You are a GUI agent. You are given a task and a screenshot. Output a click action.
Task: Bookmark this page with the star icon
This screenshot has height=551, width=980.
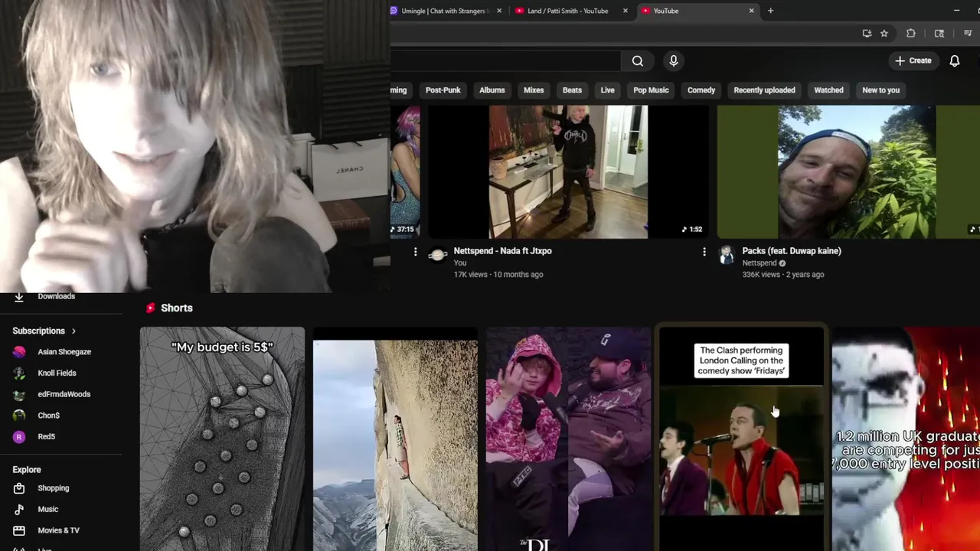point(884,34)
